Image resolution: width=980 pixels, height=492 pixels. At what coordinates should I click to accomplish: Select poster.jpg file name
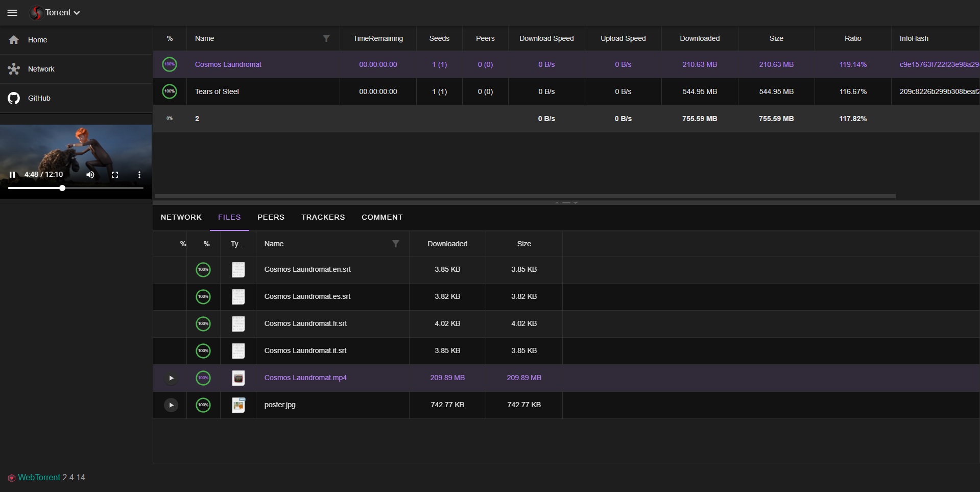coord(280,405)
